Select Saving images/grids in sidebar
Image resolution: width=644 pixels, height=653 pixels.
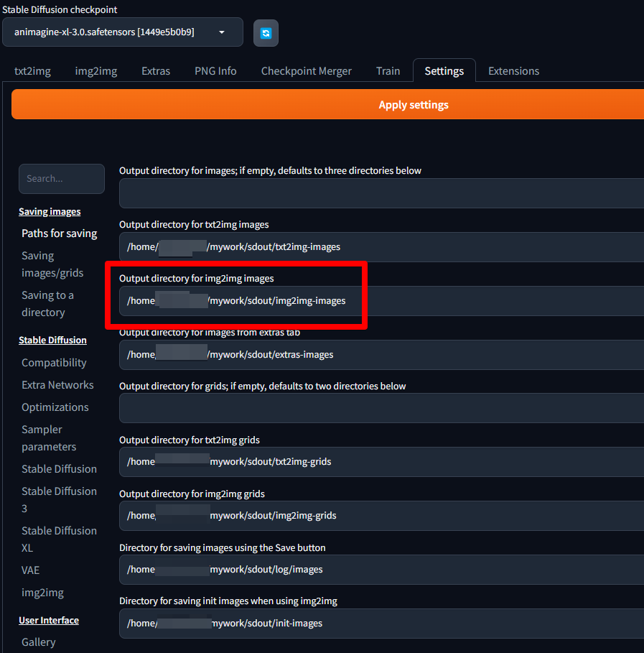coord(52,264)
